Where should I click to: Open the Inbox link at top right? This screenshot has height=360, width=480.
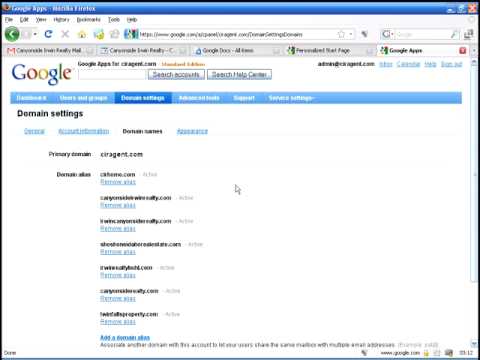(x=386, y=64)
